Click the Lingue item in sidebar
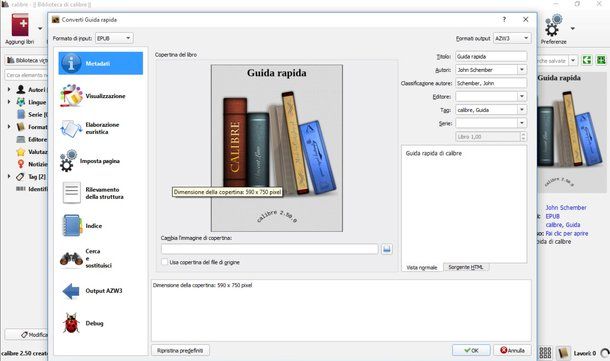The image size is (610, 361). [37, 102]
